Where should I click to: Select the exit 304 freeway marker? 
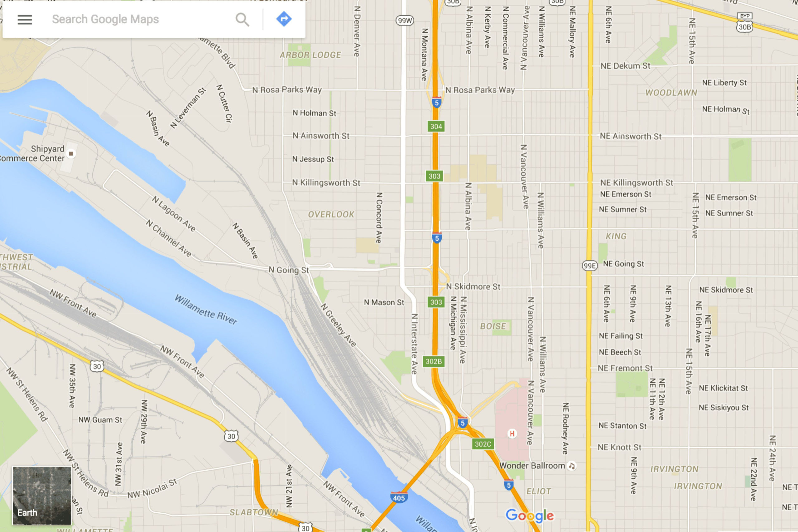click(x=436, y=126)
